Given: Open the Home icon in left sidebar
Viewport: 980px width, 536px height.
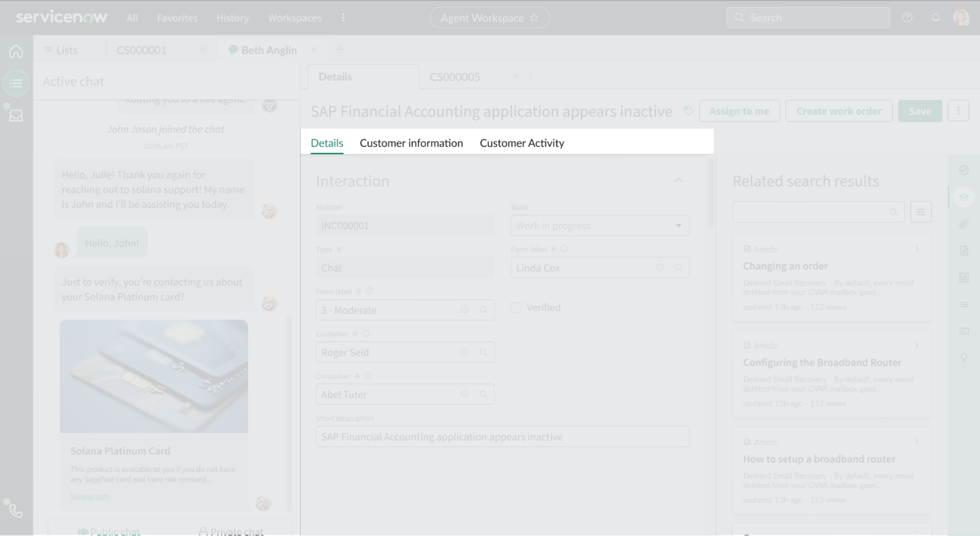Looking at the screenshot, I should coord(16,51).
